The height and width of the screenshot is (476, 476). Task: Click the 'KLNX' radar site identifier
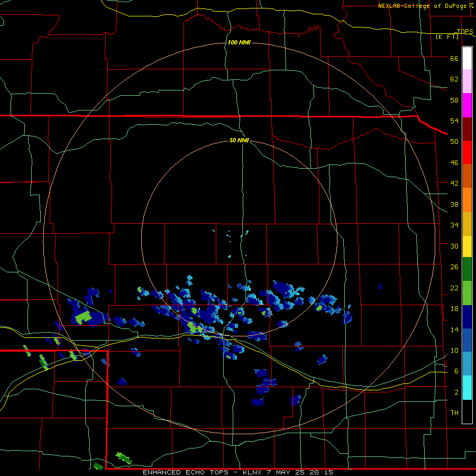[x=252, y=472]
